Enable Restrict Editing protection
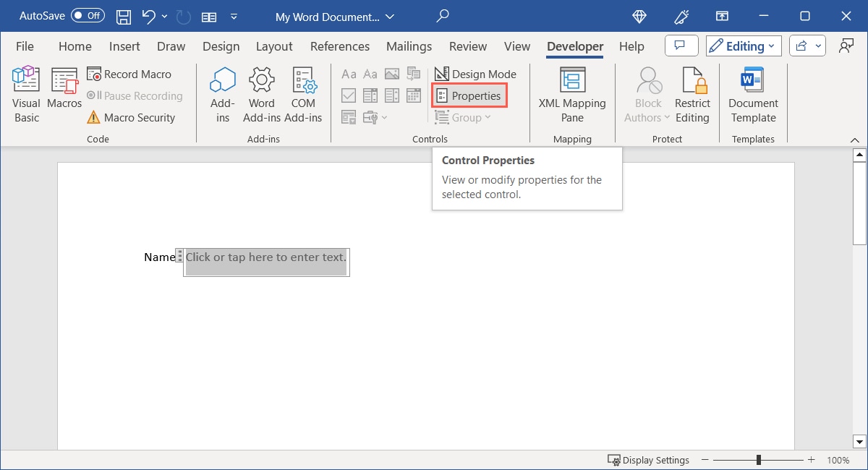This screenshot has width=868, height=470. (692, 93)
